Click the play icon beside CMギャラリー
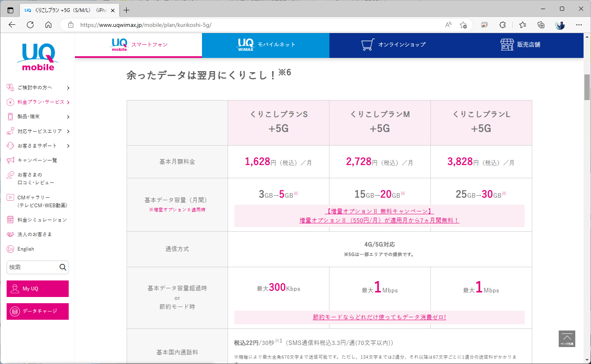 10,198
